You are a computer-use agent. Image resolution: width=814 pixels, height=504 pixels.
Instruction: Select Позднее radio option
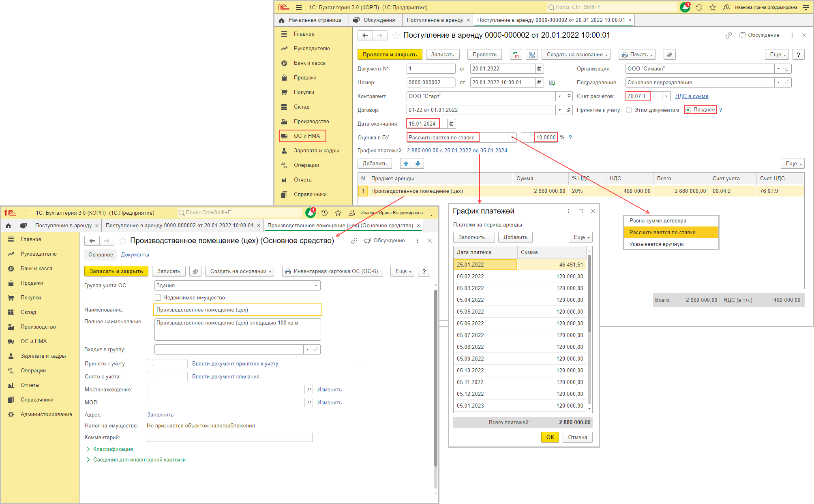click(688, 110)
